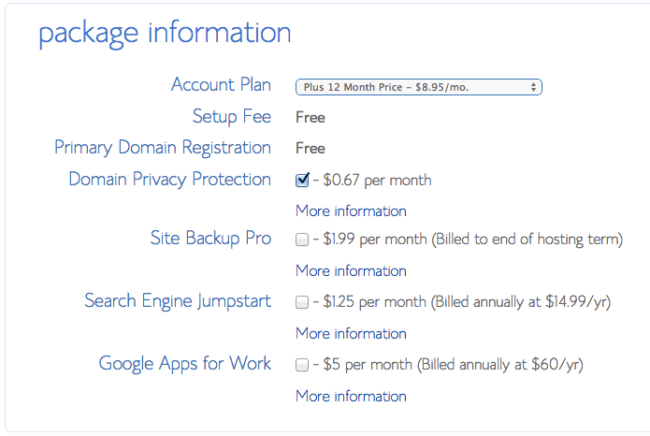This screenshot has height=436, width=650.
Task: Open More information under Domain Privacy Protection
Action: click(x=350, y=211)
